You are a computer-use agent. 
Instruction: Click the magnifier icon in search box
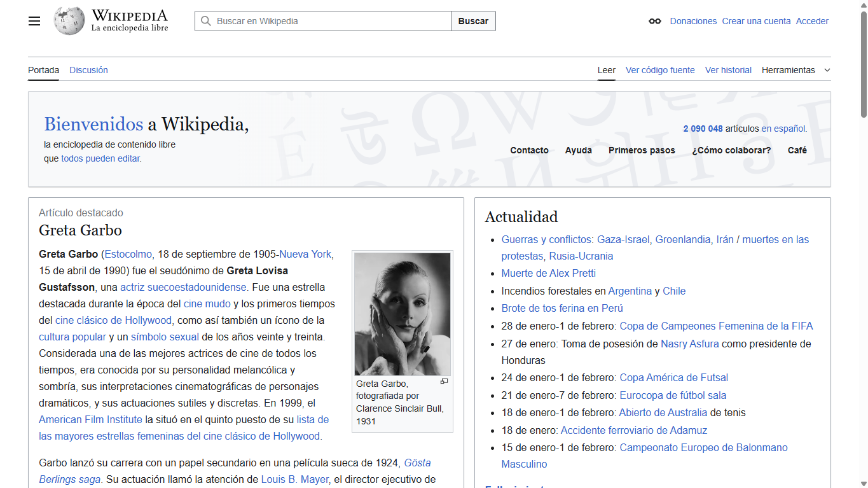pyautogui.click(x=205, y=21)
